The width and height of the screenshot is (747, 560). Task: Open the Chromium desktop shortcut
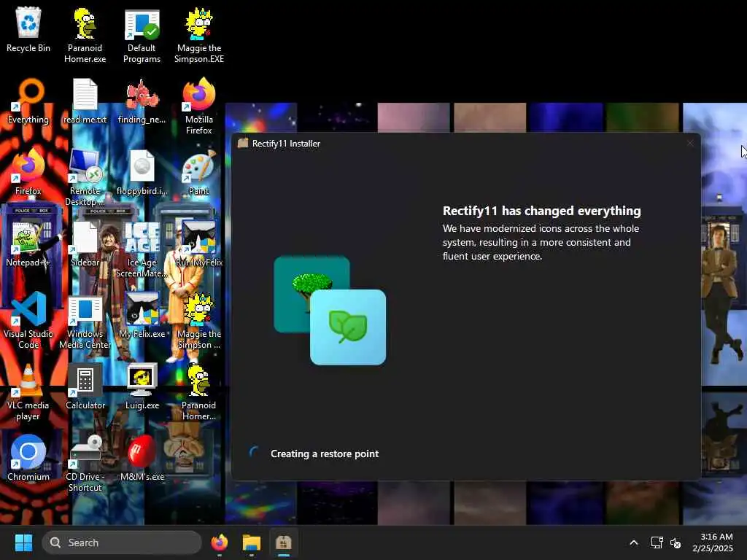(x=28, y=459)
